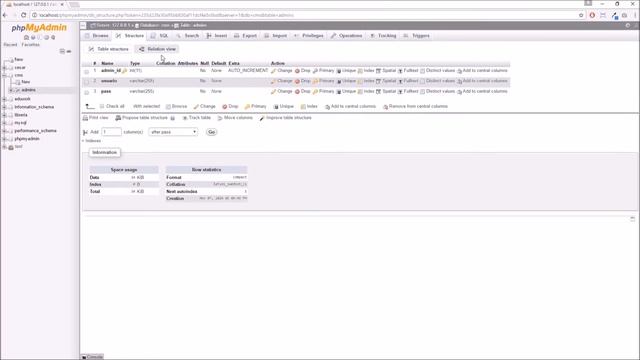Click the number of columns input field
The image size is (640, 360).
(111, 132)
